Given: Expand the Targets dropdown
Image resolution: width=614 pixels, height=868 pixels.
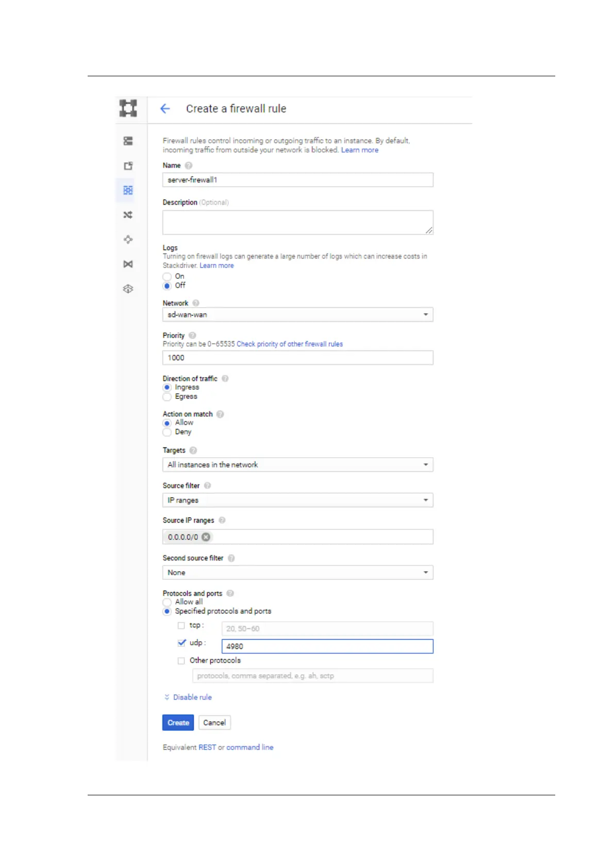Looking at the screenshot, I should point(297,465).
